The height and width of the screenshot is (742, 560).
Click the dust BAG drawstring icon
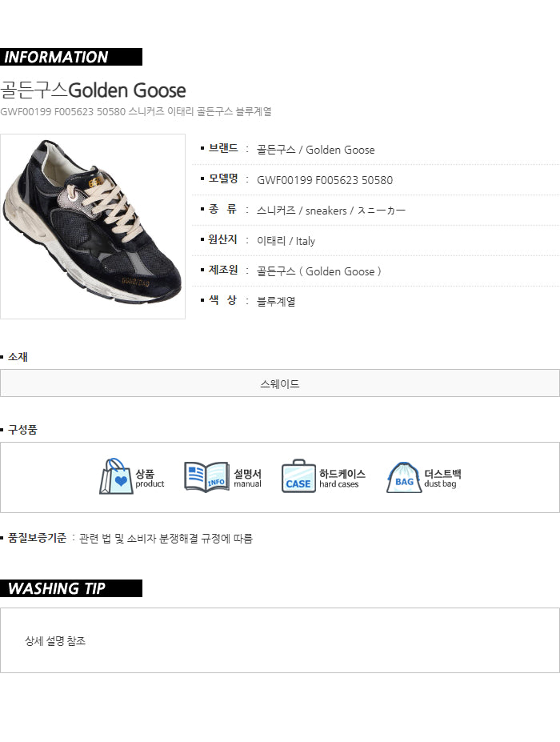pyautogui.click(x=404, y=478)
